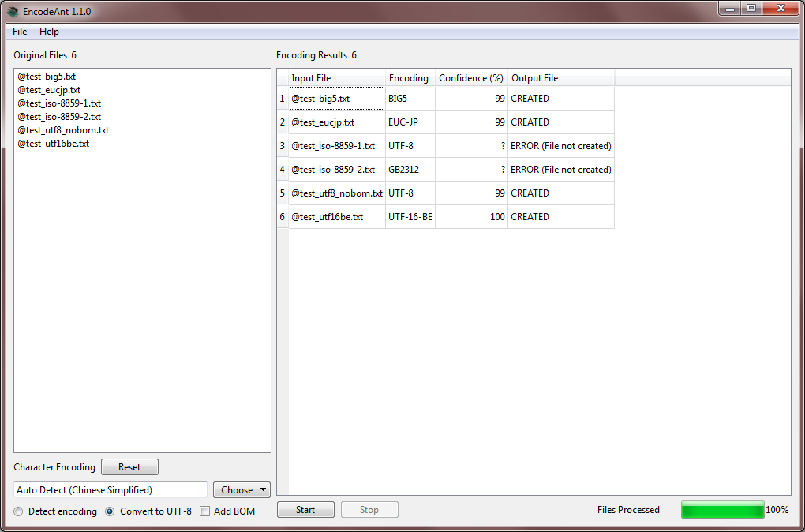Click the EncodeAnt app icon in title bar
The width and height of the screenshot is (805, 532).
click(13, 12)
